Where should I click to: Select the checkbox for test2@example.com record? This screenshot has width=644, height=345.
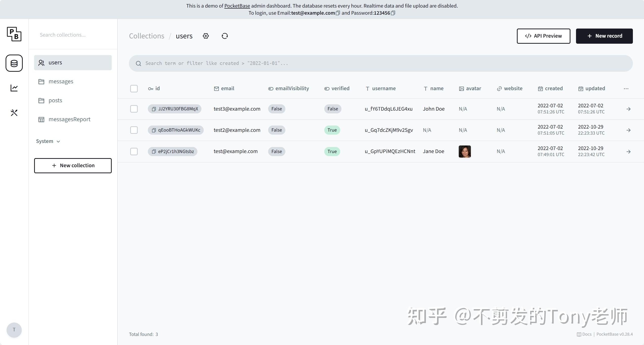pyautogui.click(x=134, y=130)
